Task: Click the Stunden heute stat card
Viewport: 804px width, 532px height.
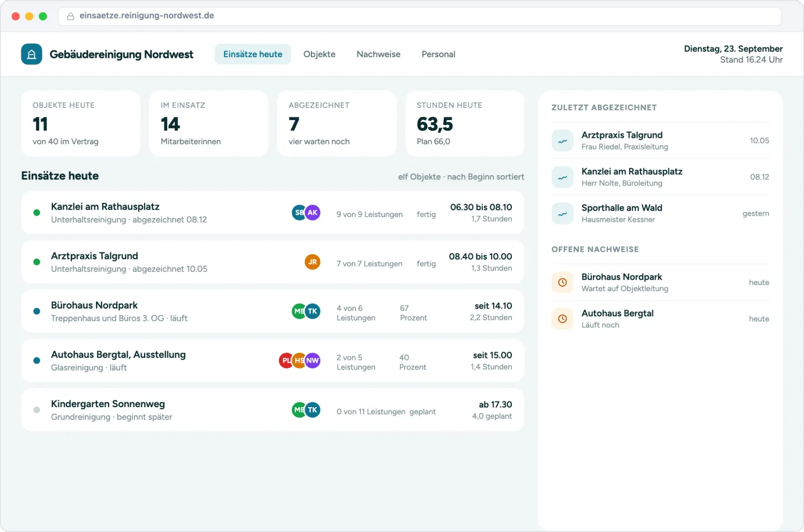Action: 465,123
